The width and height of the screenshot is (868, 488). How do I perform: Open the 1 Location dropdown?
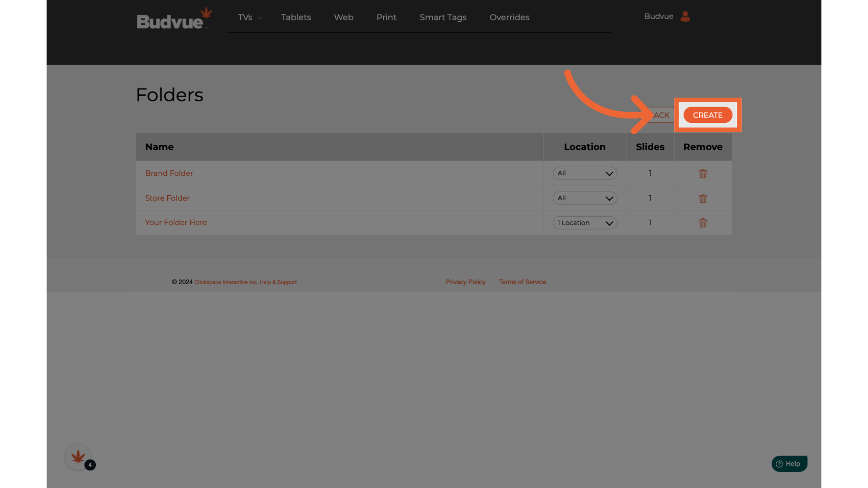pos(585,223)
